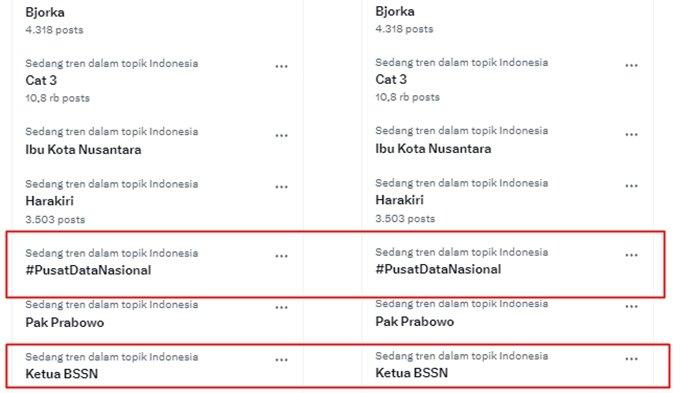Open more options for right Harakiri trend

(x=631, y=186)
